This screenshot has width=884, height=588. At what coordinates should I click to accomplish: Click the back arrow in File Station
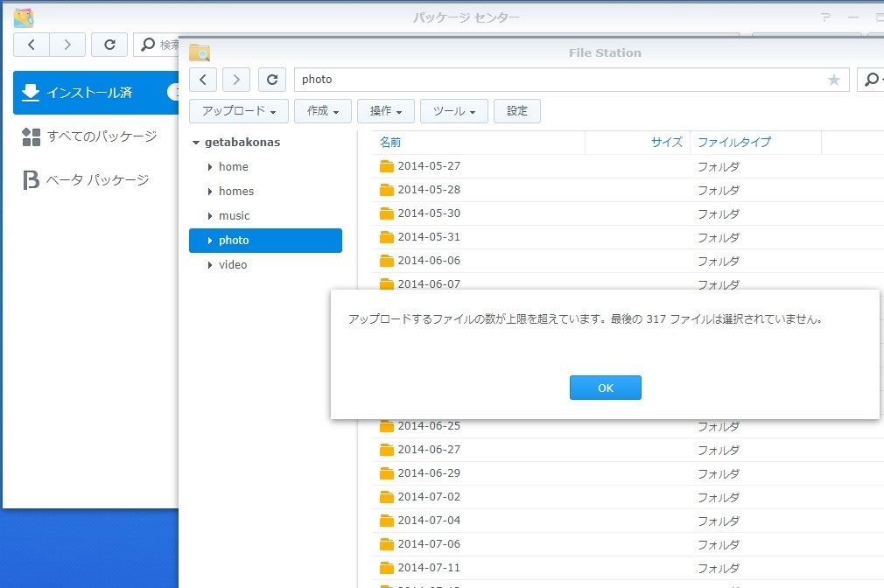pos(202,79)
